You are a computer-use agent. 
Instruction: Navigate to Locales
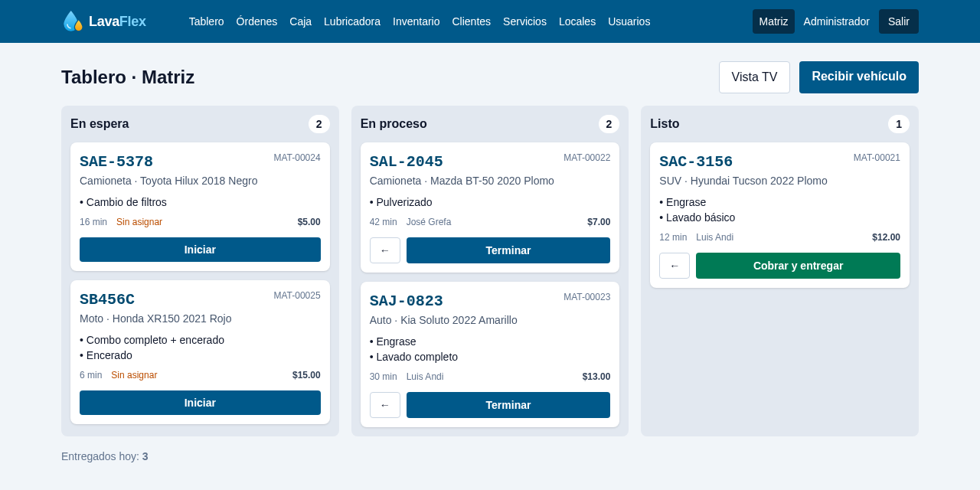tap(577, 21)
